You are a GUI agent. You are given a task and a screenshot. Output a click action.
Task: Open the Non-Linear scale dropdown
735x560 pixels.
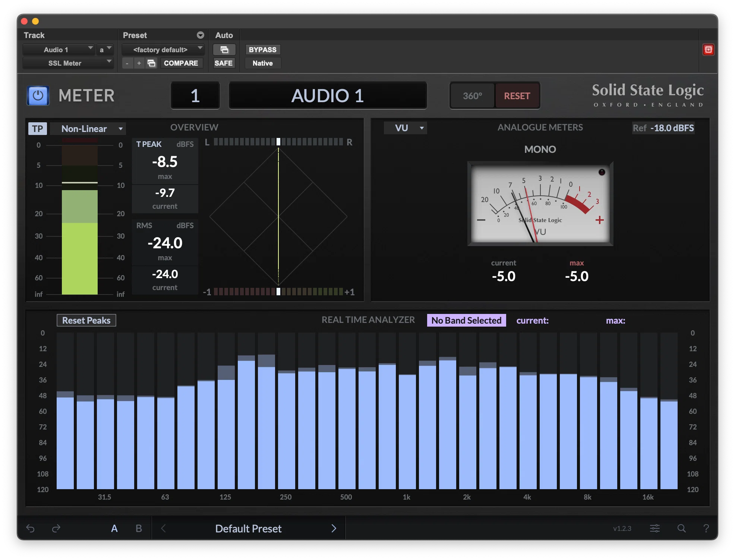click(88, 129)
